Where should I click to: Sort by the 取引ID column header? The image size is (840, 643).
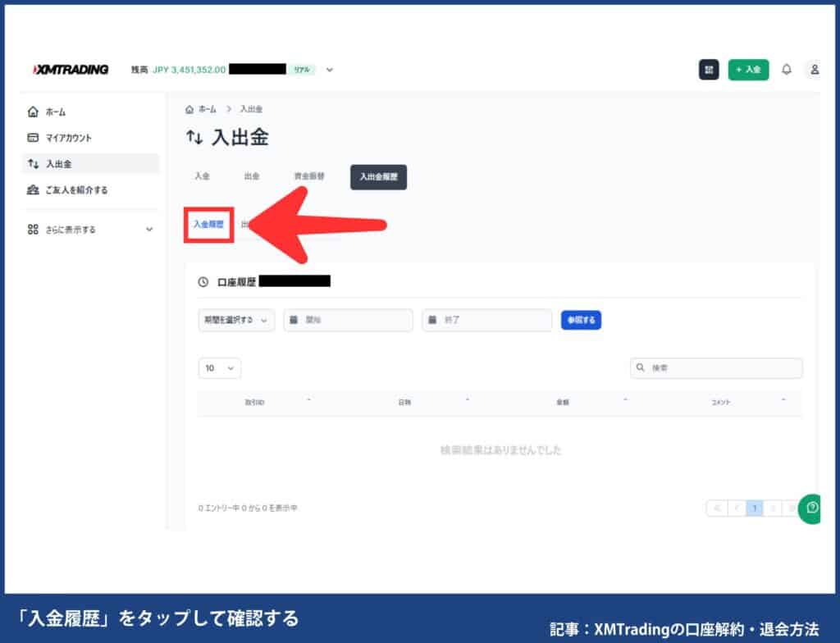254,403
